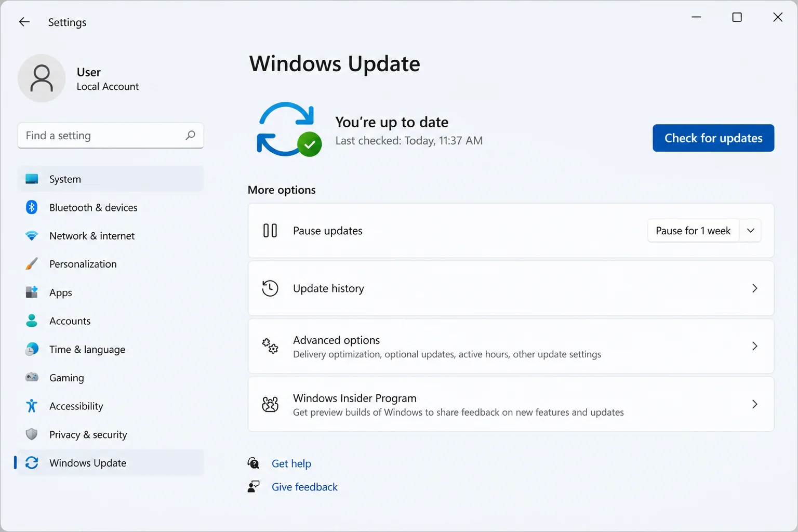Click the 'Local Account' label
This screenshot has height=532, width=798.
click(x=108, y=87)
